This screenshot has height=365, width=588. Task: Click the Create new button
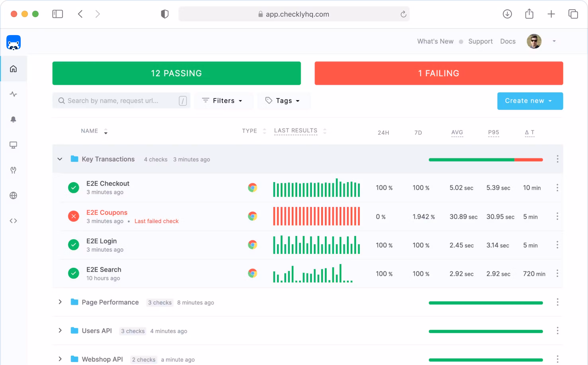coord(530,101)
